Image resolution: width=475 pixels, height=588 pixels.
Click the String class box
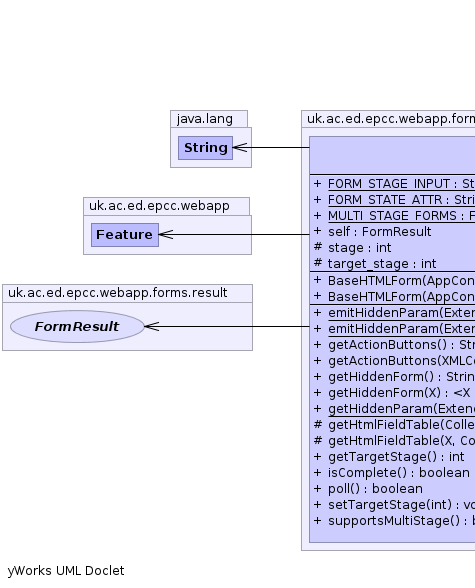[205, 148]
